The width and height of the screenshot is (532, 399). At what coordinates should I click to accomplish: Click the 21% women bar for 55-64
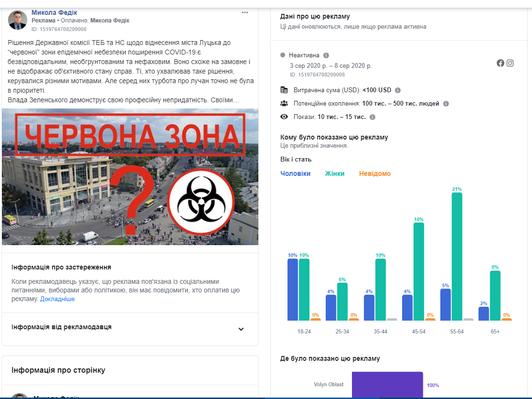[x=457, y=256]
